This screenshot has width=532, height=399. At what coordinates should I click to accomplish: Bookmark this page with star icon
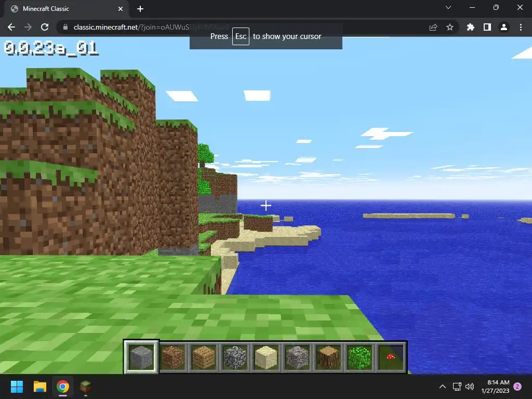(x=450, y=27)
